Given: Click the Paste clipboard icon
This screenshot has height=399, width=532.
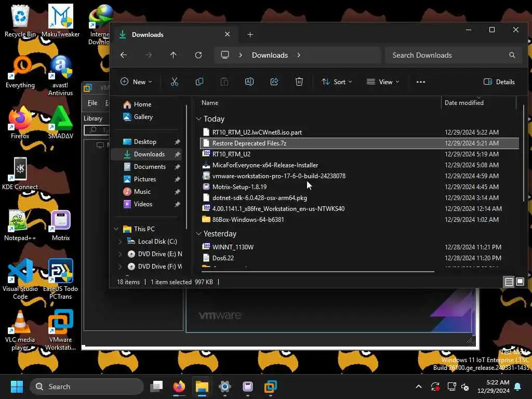Looking at the screenshot, I should (x=224, y=82).
